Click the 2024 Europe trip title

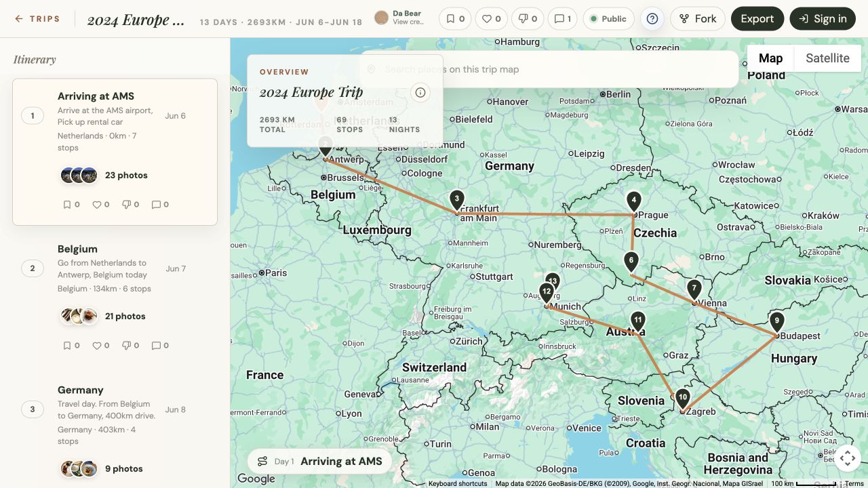pos(136,20)
